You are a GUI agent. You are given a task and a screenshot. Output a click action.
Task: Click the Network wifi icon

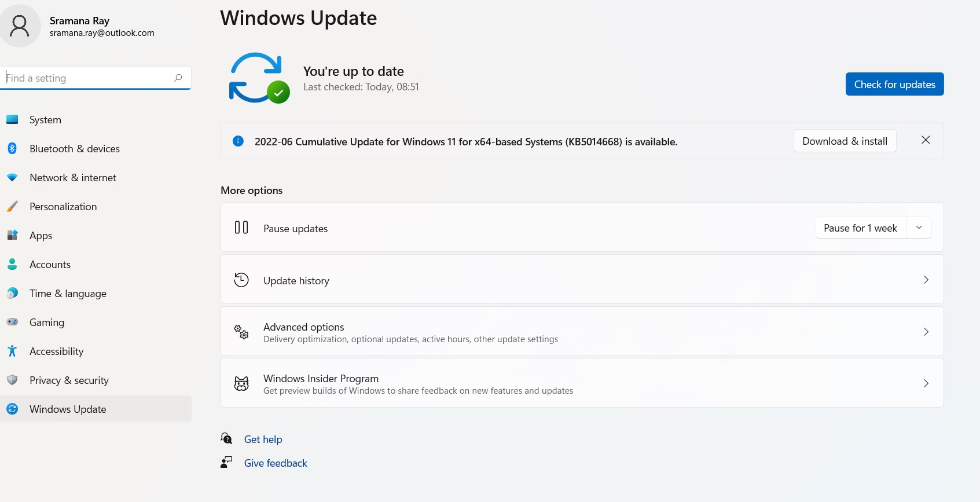click(12, 177)
